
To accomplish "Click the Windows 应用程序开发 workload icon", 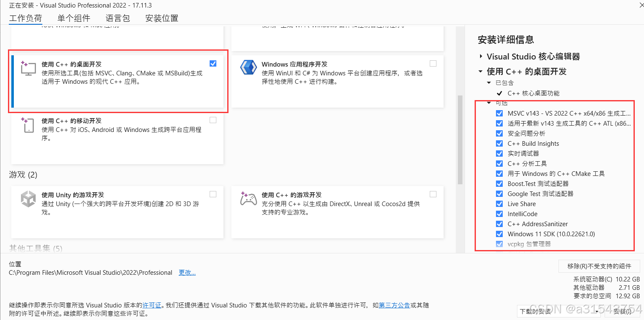I will (248, 67).
